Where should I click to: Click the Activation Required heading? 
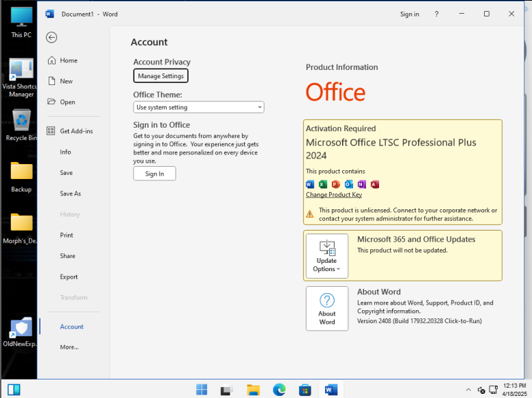click(341, 128)
